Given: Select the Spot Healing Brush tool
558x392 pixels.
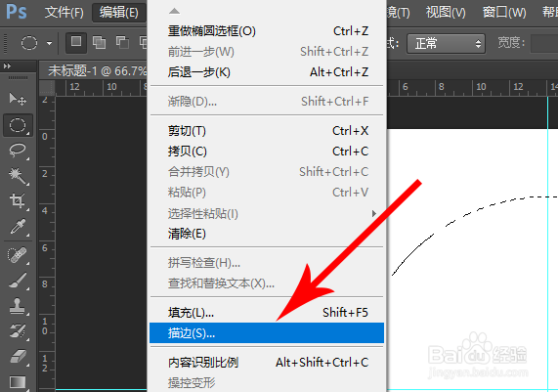Looking at the screenshot, I should pos(18,255).
